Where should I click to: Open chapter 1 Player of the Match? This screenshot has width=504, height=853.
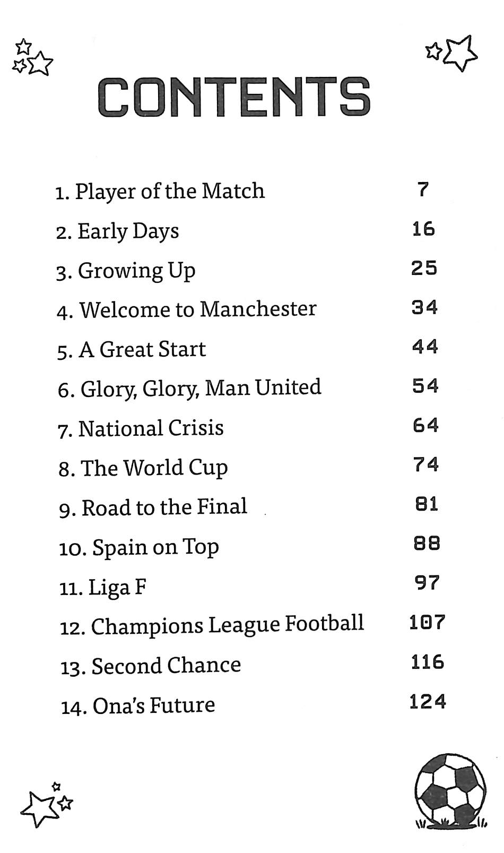(x=160, y=191)
